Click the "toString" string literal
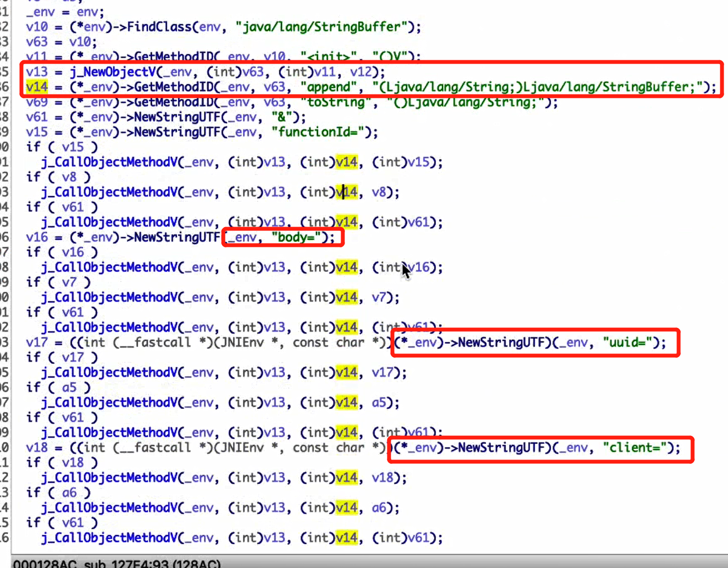 point(332,102)
